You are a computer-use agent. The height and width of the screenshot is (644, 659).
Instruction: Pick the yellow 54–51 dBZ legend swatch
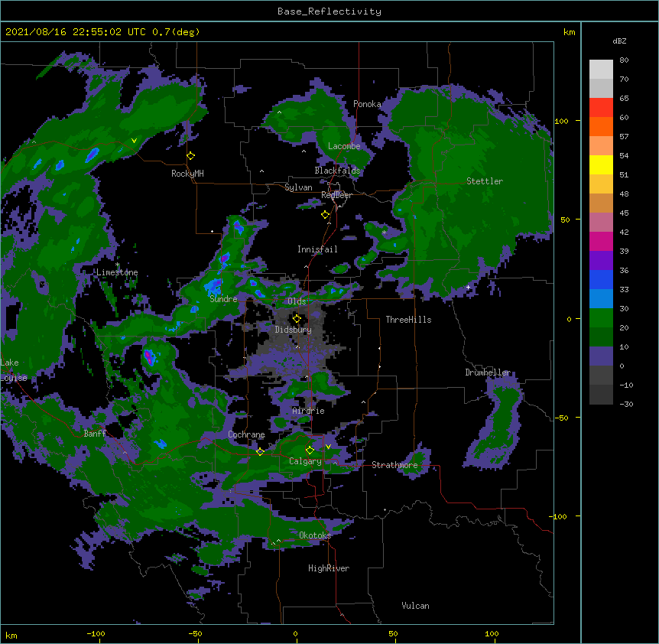pos(601,164)
